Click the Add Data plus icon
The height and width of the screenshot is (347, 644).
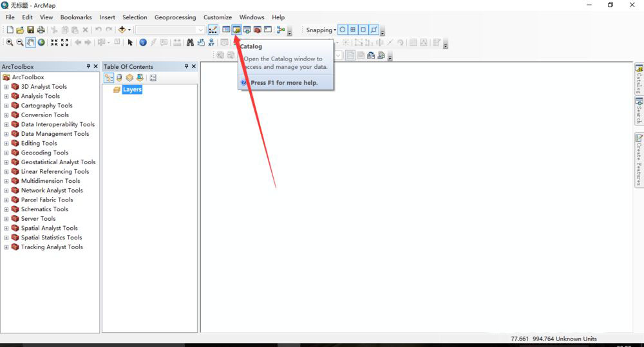coord(122,30)
